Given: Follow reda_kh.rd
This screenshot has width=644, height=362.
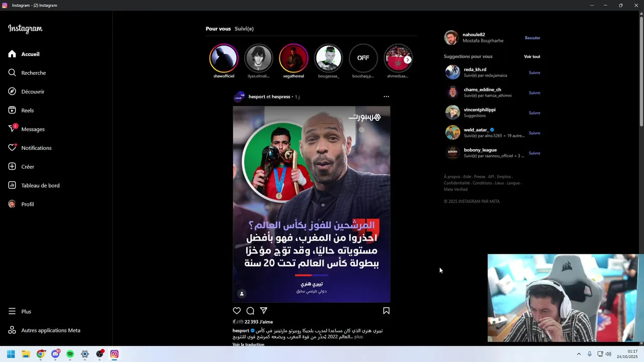Looking at the screenshot, I should [x=534, y=72].
